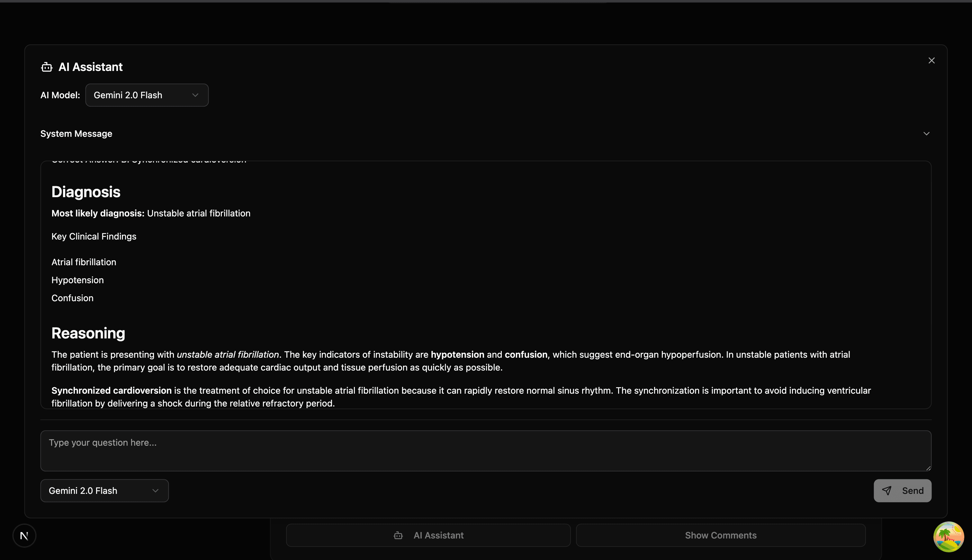Focus the question input field

485,451
